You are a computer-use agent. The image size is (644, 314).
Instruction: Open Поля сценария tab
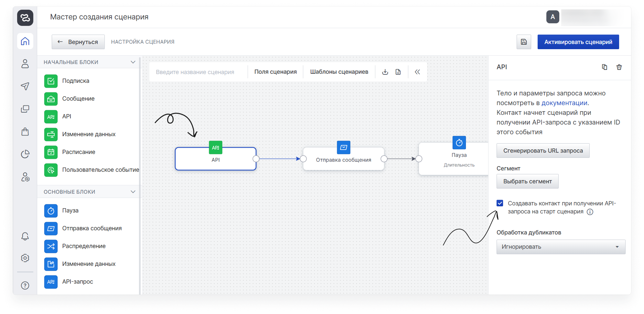[x=275, y=72]
